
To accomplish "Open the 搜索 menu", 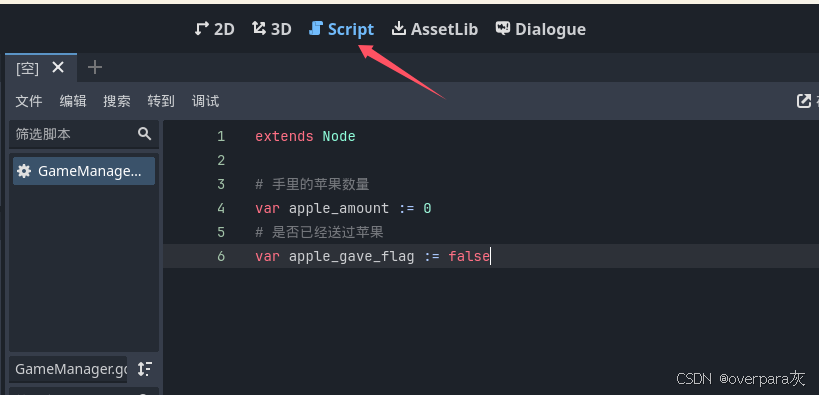I will (x=116, y=101).
